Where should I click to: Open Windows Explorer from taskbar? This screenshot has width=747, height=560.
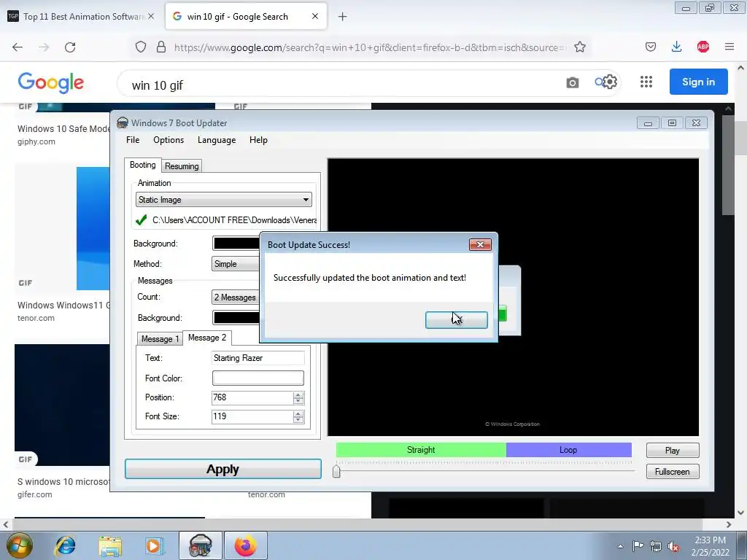coord(110,546)
